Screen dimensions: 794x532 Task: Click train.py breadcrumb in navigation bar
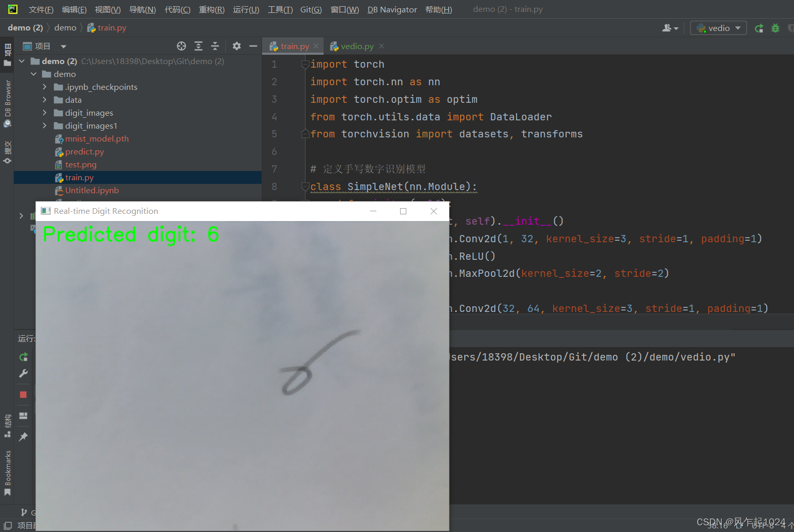(x=106, y=28)
